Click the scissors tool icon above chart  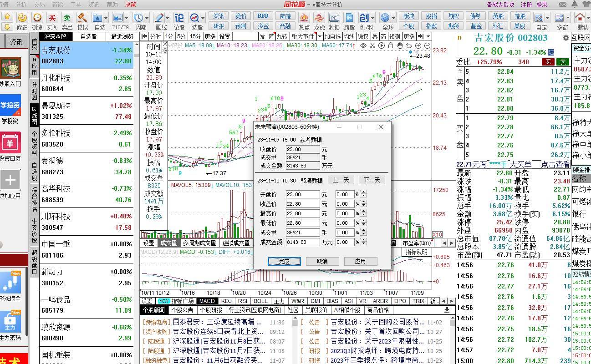(372, 45)
